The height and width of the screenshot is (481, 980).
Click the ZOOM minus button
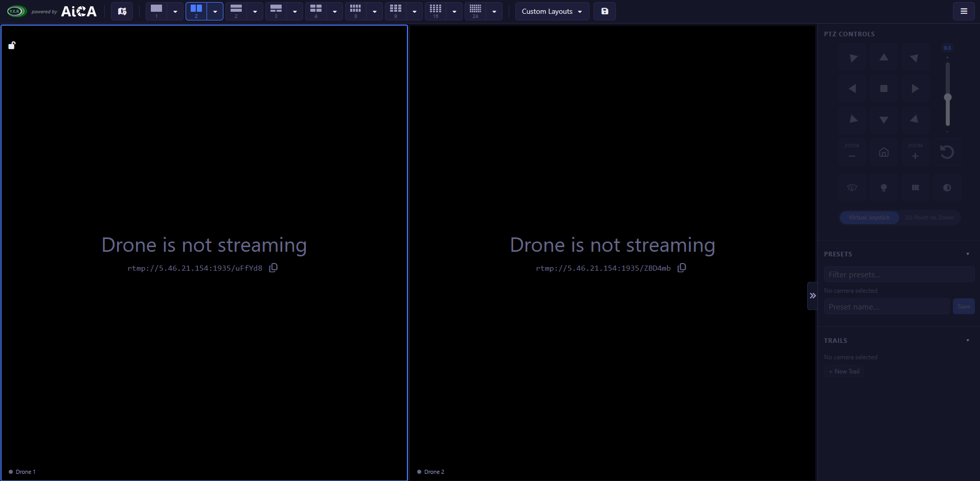[x=852, y=152]
